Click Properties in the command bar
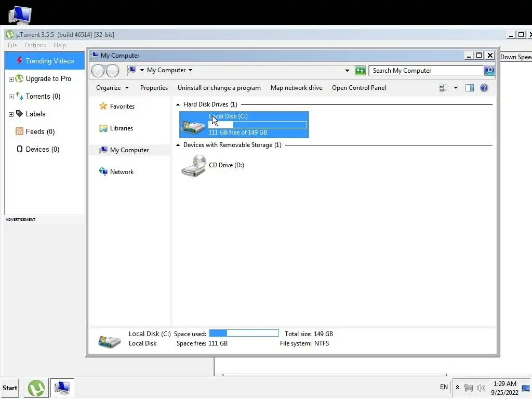 pyautogui.click(x=154, y=88)
